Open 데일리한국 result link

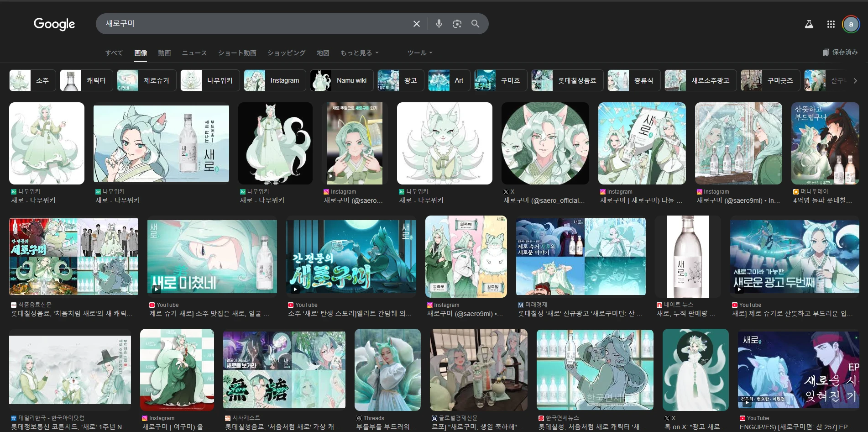click(x=70, y=427)
